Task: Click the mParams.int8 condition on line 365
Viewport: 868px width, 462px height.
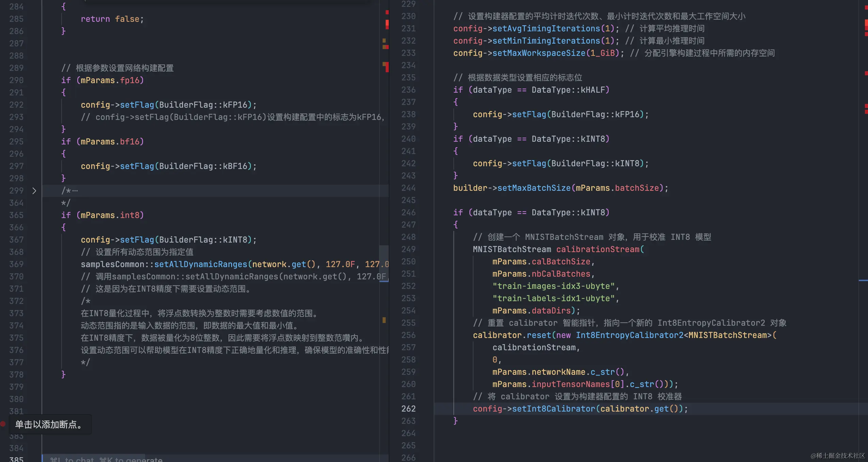Action: (110, 215)
